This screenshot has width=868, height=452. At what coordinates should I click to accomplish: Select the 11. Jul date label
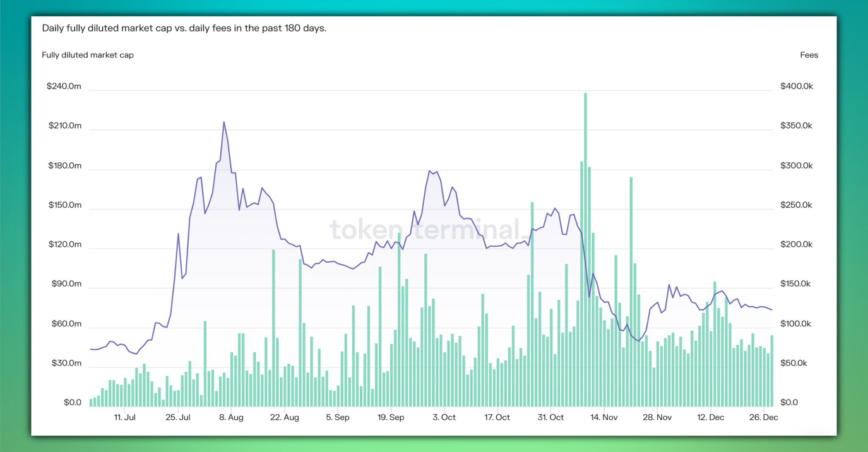(125, 417)
